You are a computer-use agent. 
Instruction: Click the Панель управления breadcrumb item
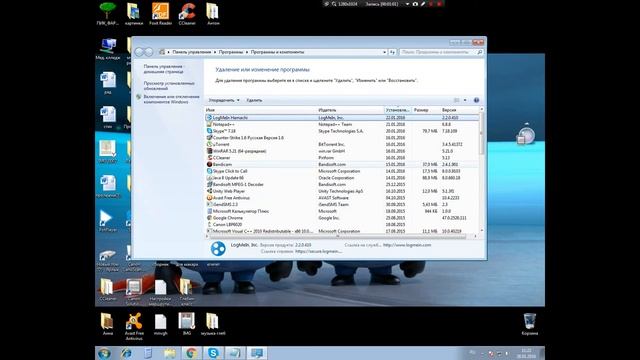point(191,52)
